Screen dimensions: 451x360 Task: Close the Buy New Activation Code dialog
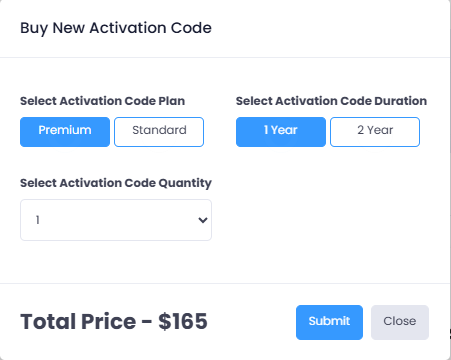pos(400,322)
